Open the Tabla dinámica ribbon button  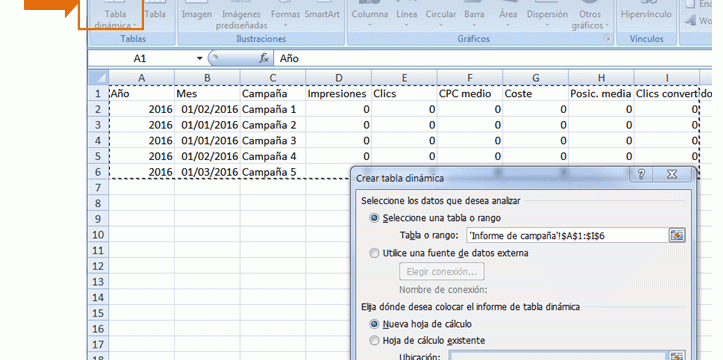click(x=115, y=15)
